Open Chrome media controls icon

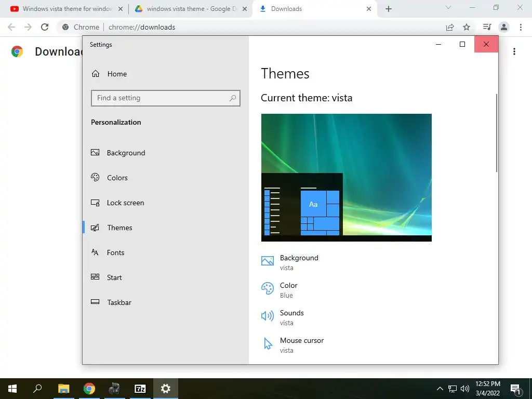[x=487, y=27]
